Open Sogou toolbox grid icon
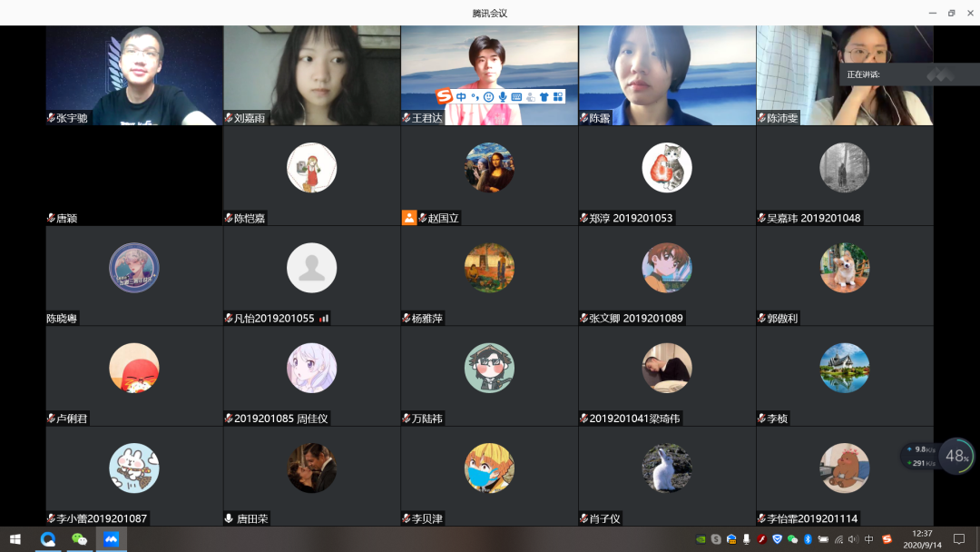This screenshot has width=980, height=552. (558, 97)
